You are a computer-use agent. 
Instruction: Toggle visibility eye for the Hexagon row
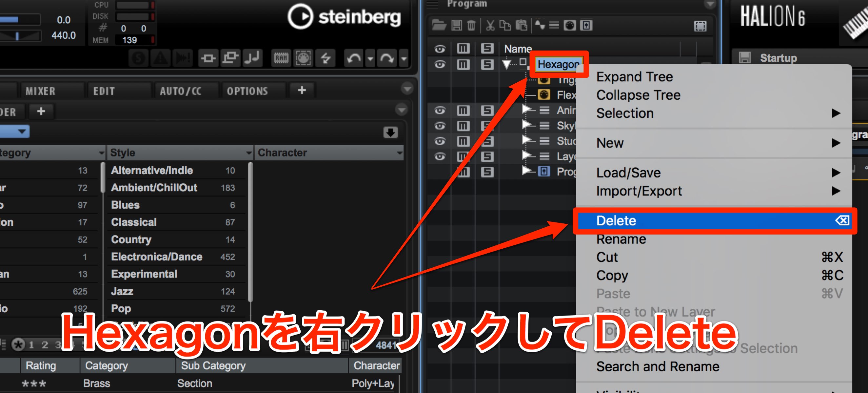tap(440, 64)
